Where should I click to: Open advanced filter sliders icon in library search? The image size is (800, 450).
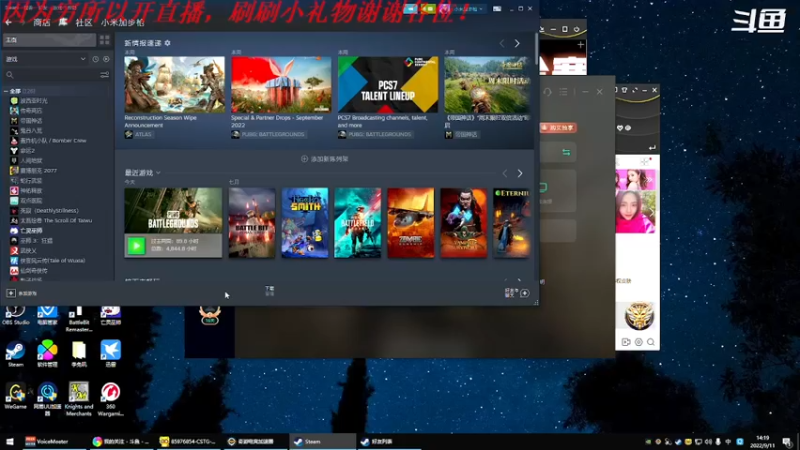pos(104,75)
